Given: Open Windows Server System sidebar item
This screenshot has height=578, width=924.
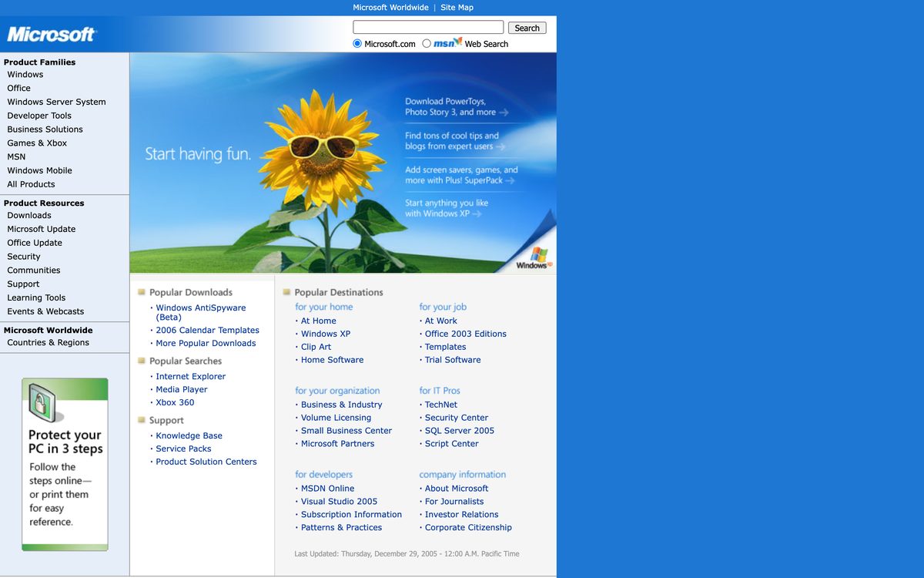Looking at the screenshot, I should click(57, 102).
